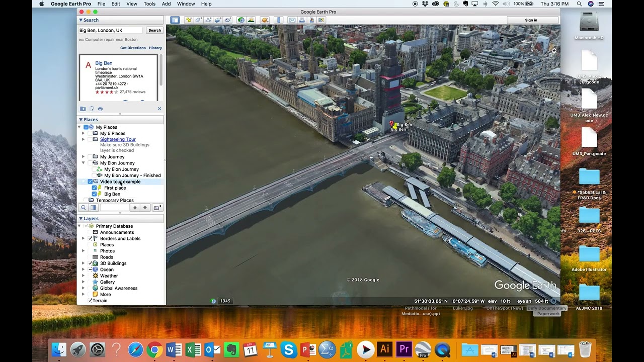Click the Email envelope toolbar icon

(292, 20)
